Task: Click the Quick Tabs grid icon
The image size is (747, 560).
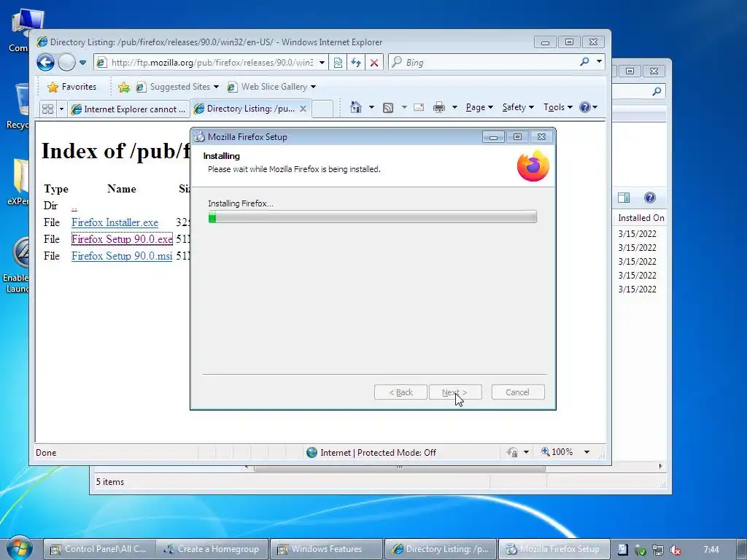Action: [47, 109]
